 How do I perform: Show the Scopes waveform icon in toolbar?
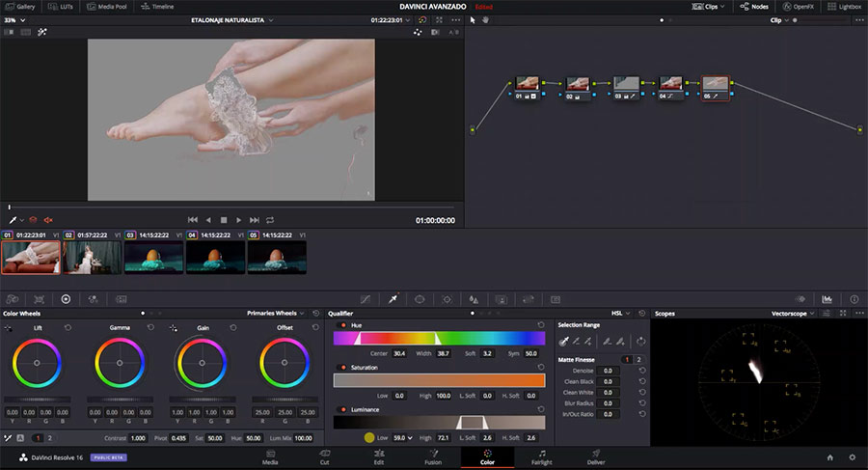pos(827,299)
